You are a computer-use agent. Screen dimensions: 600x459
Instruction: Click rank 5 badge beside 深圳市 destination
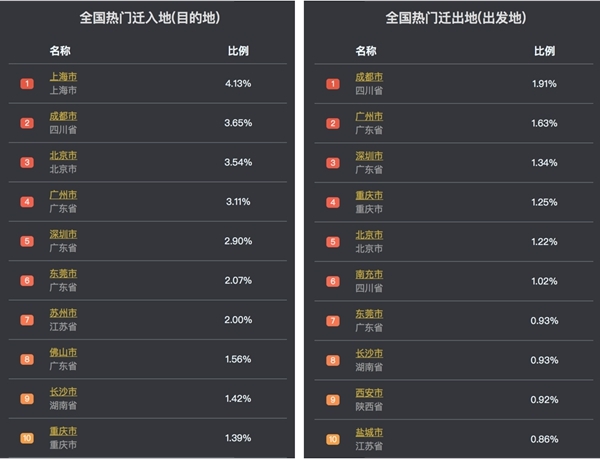coord(27,241)
